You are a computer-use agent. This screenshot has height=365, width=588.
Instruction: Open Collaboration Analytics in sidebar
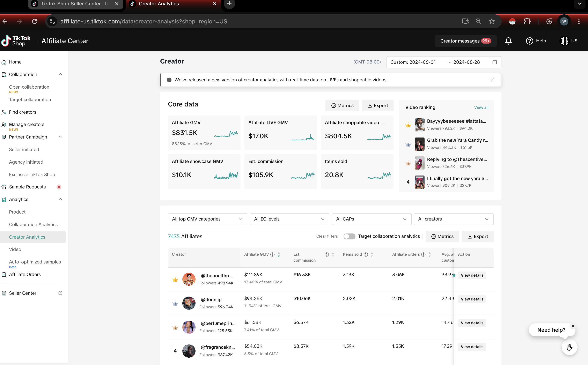[x=33, y=224]
